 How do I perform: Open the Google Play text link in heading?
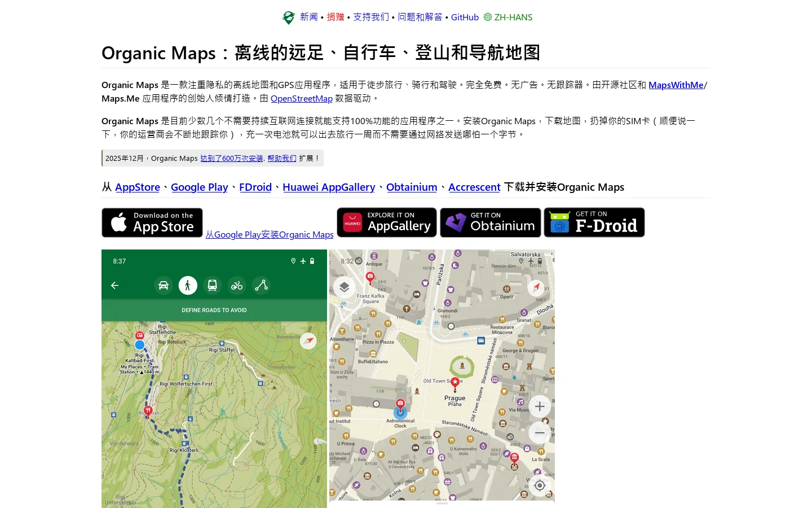tap(200, 187)
